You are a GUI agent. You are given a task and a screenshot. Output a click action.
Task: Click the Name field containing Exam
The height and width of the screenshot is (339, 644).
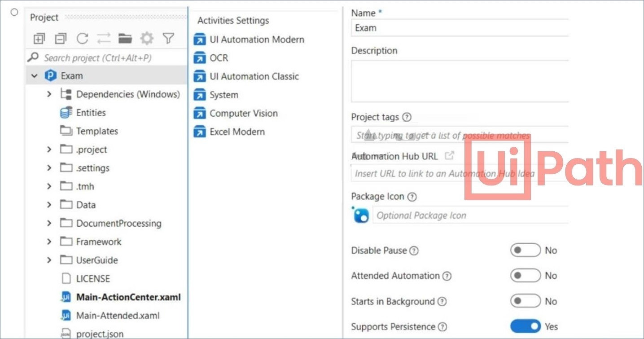coord(460,28)
